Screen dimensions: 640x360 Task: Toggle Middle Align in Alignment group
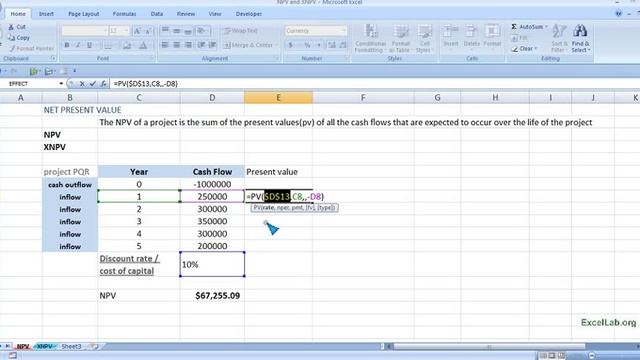(176, 31)
